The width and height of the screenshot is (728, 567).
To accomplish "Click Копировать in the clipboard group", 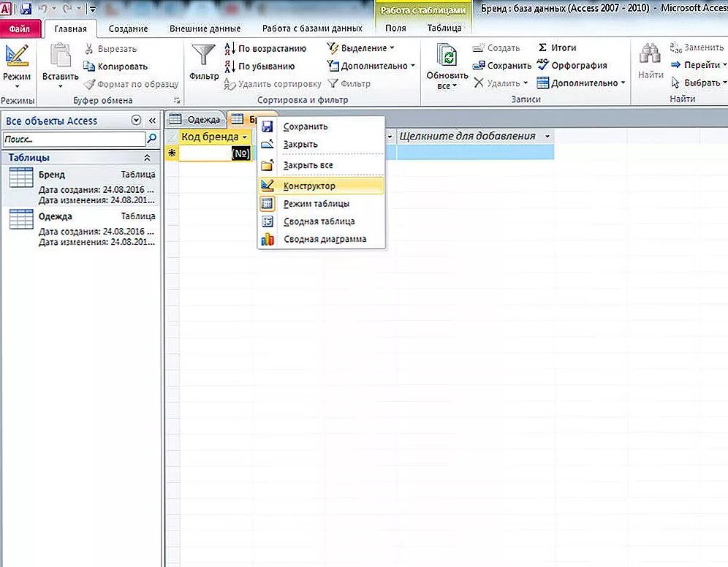I will click(115, 66).
